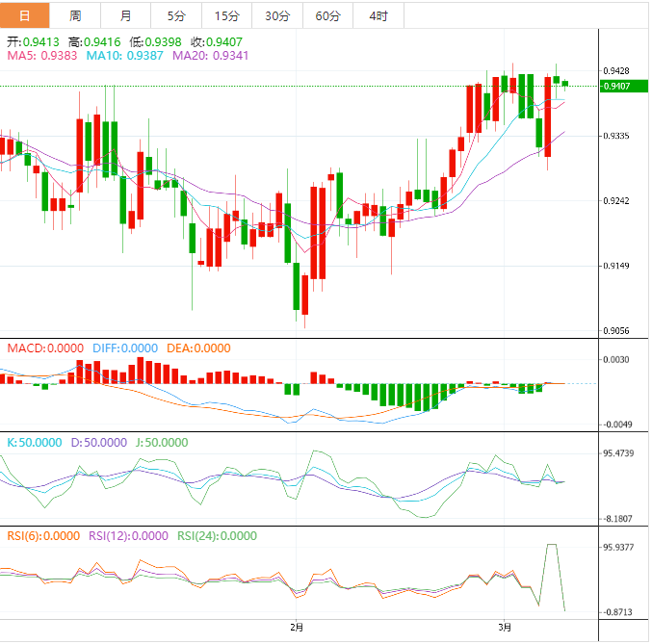Click the 3月 date axis marker
Screen dimensions: 652x644
(x=506, y=627)
